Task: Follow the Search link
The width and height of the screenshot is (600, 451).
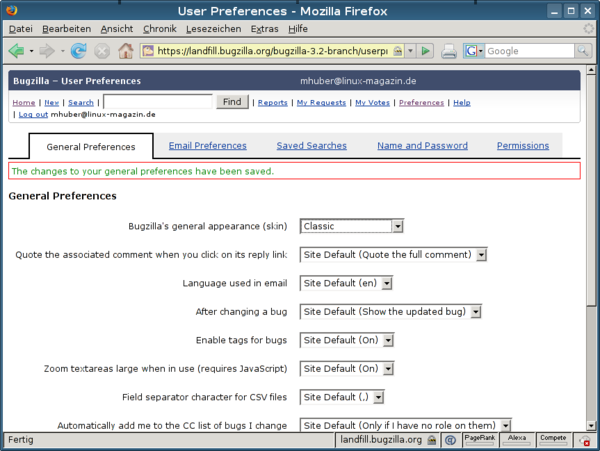Action: point(81,103)
